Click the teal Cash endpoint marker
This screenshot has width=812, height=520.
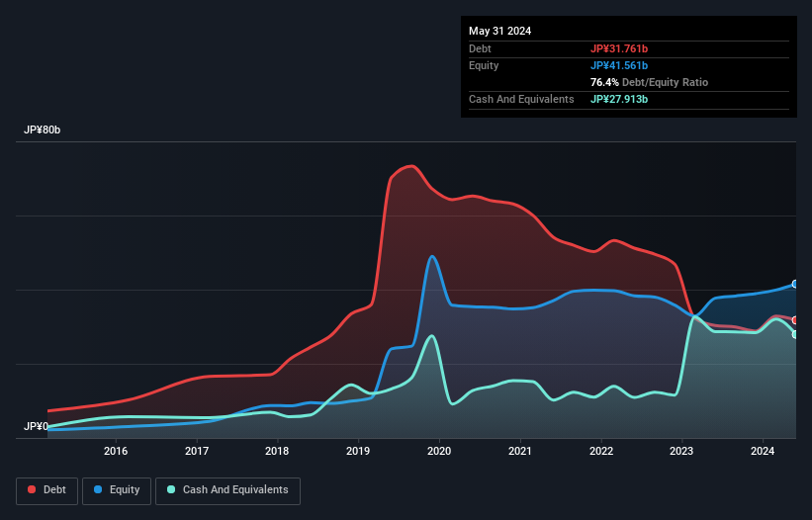[795, 335]
